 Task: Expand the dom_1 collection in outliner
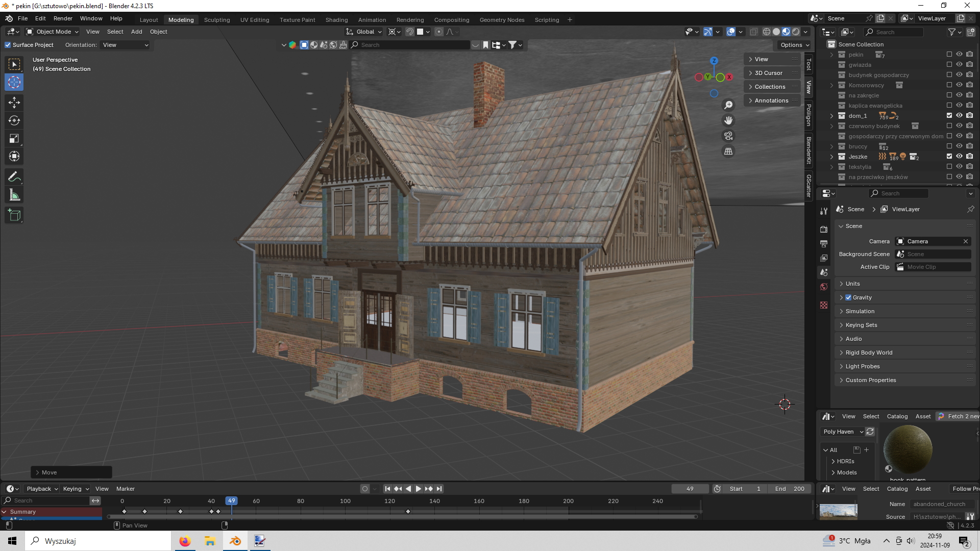point(831,116)
